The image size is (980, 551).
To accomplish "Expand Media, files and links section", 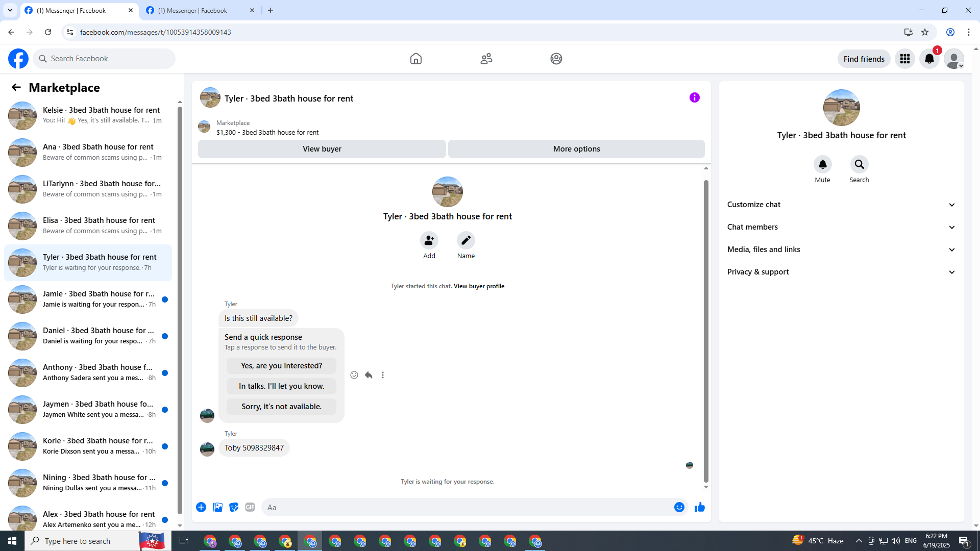I will click(841, 249).
